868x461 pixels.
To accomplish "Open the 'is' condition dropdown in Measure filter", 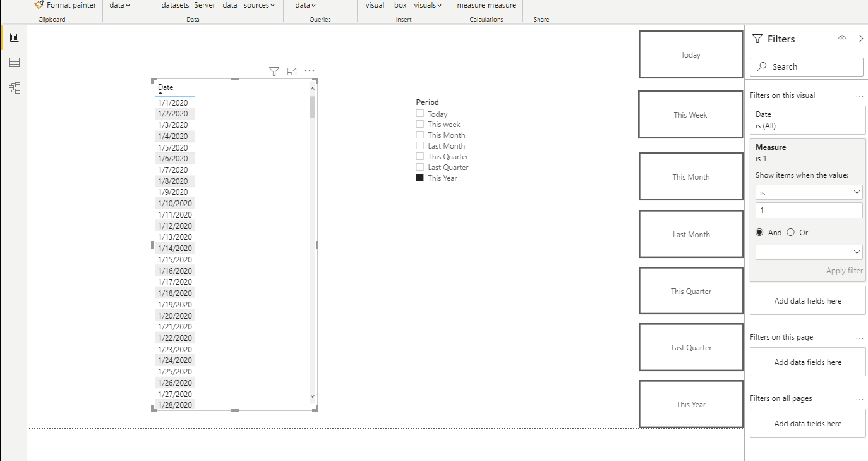I will [809, 192].
